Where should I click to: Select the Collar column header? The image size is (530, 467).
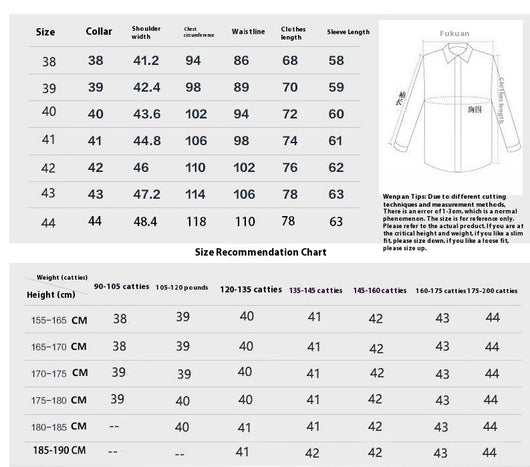pyautogui.click(x=99, y=31)
